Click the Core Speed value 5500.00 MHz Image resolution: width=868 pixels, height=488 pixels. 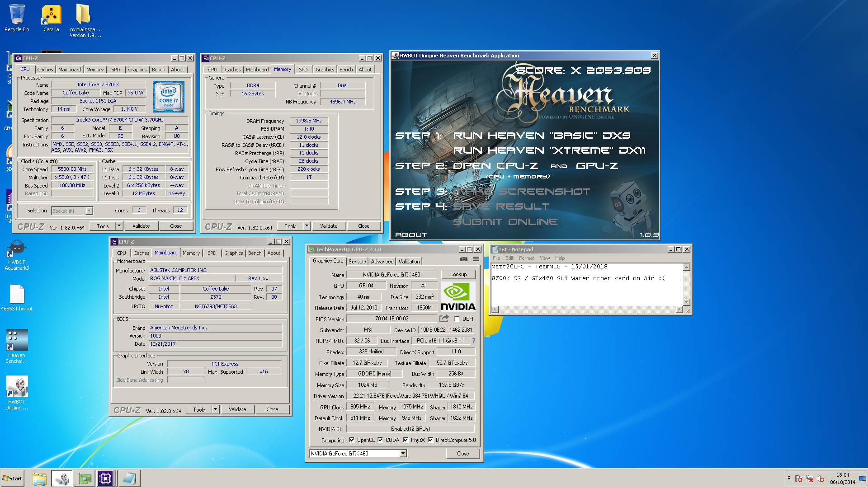point(72,169)
